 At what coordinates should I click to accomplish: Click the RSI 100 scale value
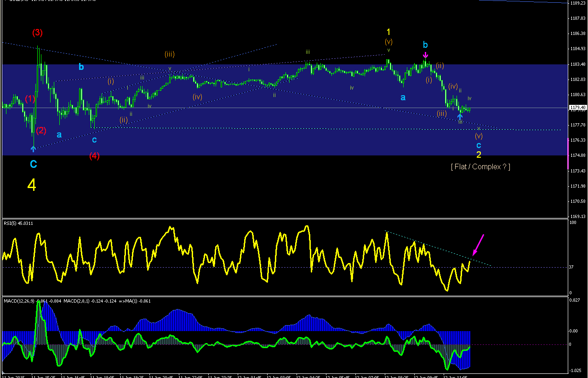(573, 223)
